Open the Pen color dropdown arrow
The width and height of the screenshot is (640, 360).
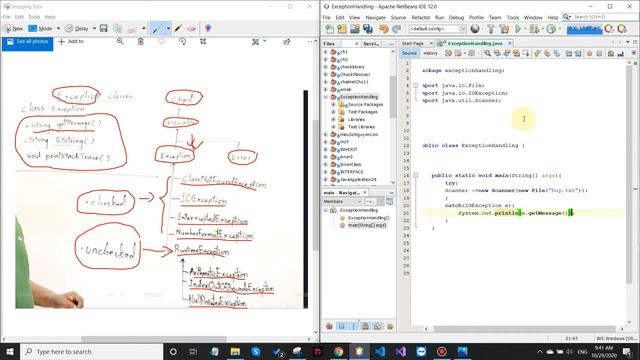tap(168, 29)
